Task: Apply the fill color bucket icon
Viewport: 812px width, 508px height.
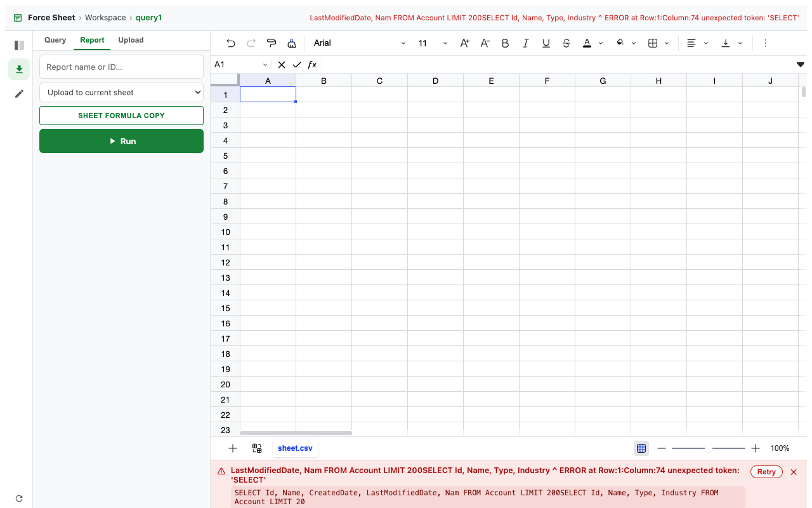Action: 620,43
